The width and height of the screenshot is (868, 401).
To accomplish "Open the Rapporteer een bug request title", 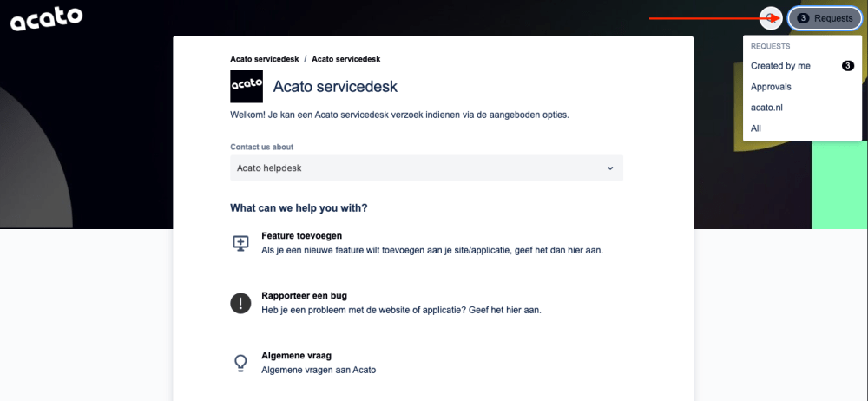I will point(304,295).
